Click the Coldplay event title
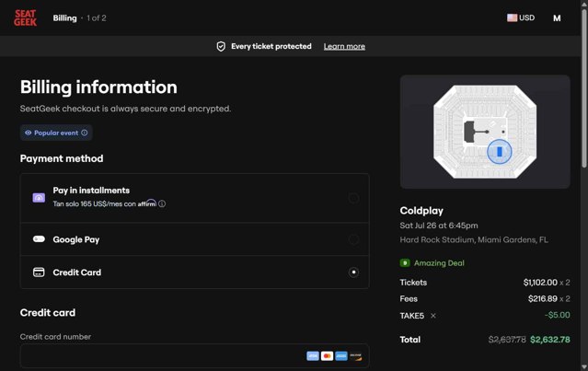This screenshot has height=371, width=588. pyautogui.click(x=421, y=211)
